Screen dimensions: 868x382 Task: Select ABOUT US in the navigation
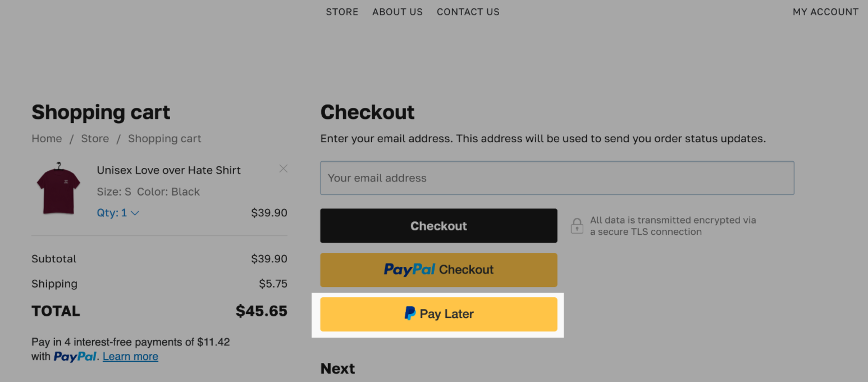click(x=398, y=11)
